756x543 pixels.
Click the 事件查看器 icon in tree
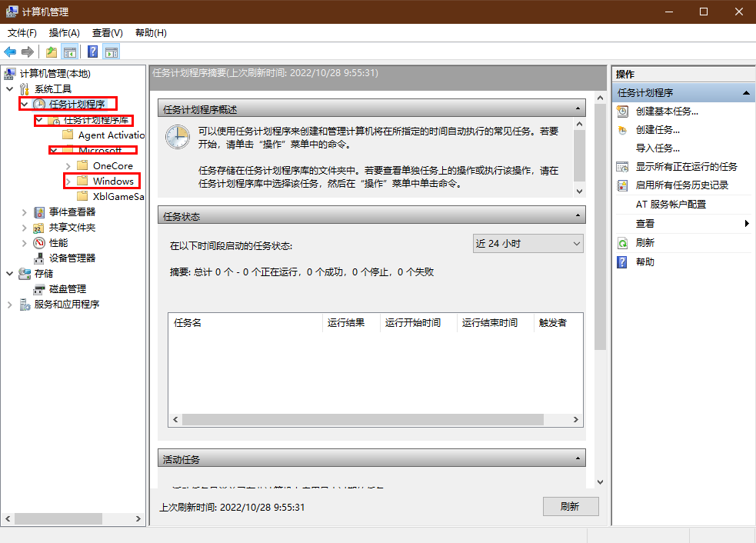39,212
